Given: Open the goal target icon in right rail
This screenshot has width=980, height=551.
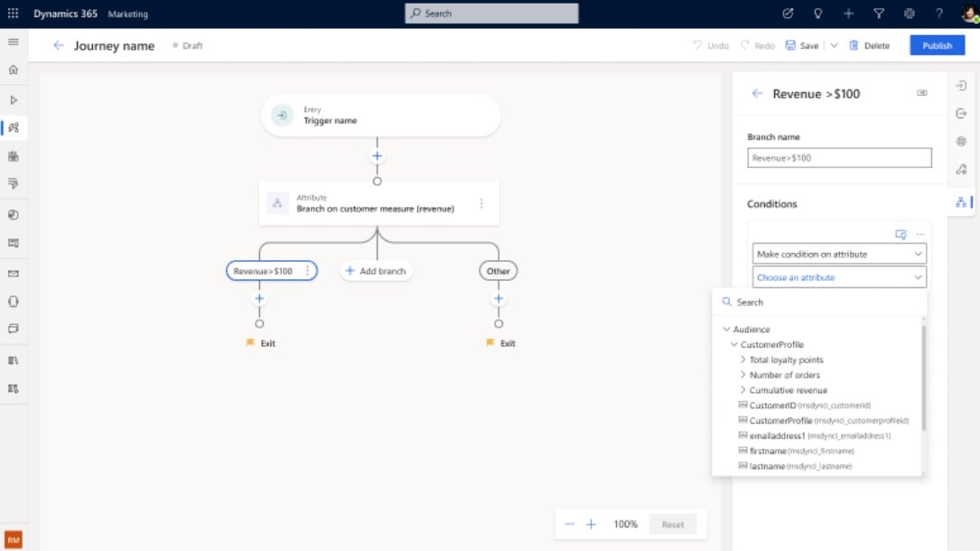Looking at the screenshot, I should click(961, 141).
